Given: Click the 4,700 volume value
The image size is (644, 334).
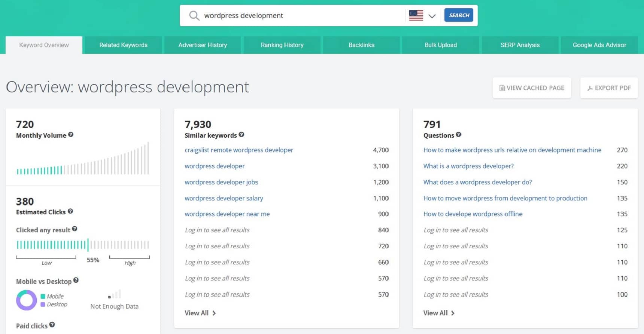Looking at the screenshot, I should (381, 150).
